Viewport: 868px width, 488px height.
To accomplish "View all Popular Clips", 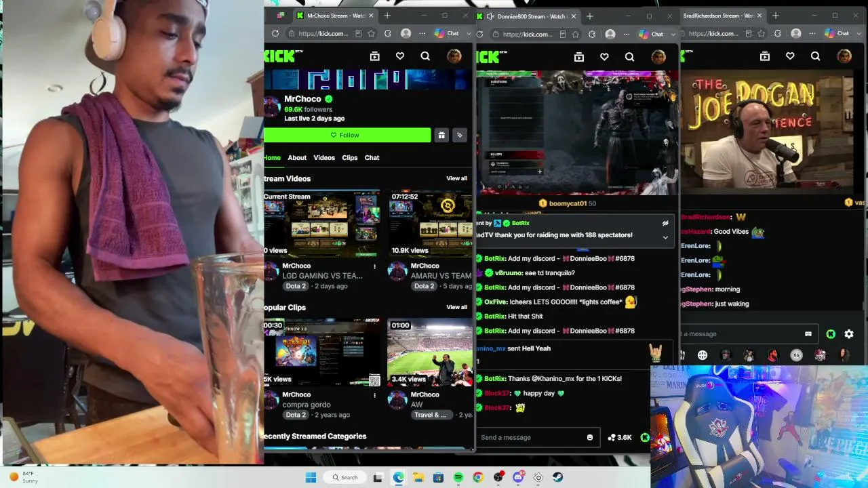I will 456,308.
